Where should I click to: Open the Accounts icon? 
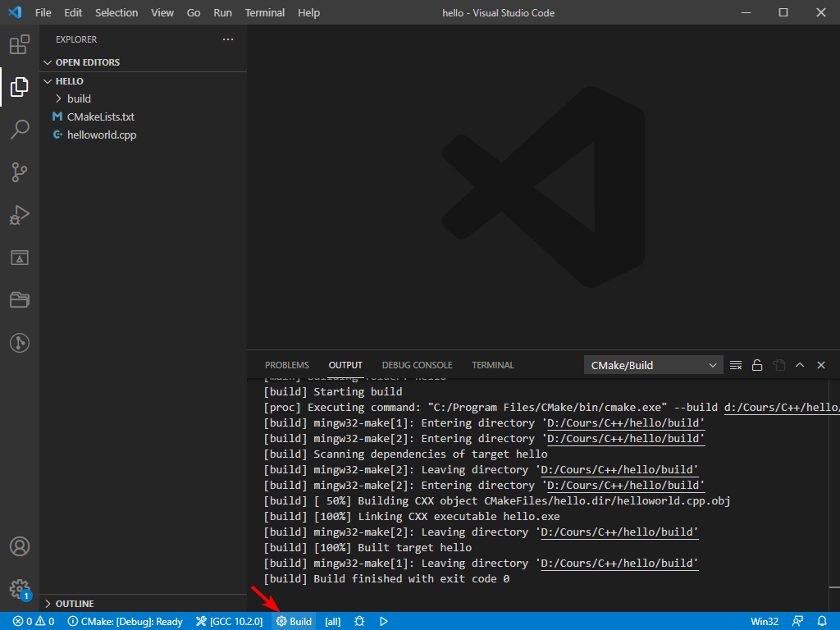click(20, 546)
